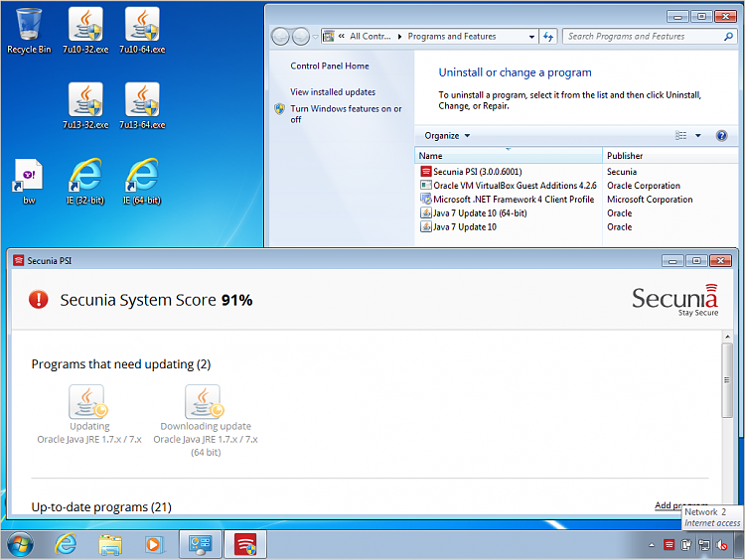The height and width of the screenshot is (560, 745).
Task: Click the Secunia PSI vertical scrollbar thumb
Action: coord(727,380)
